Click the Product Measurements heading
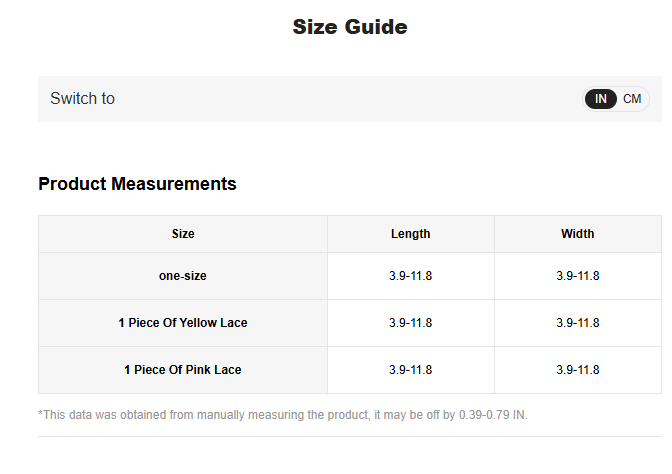Viewport: 672px width, 474px height. [x=137, y=184]
